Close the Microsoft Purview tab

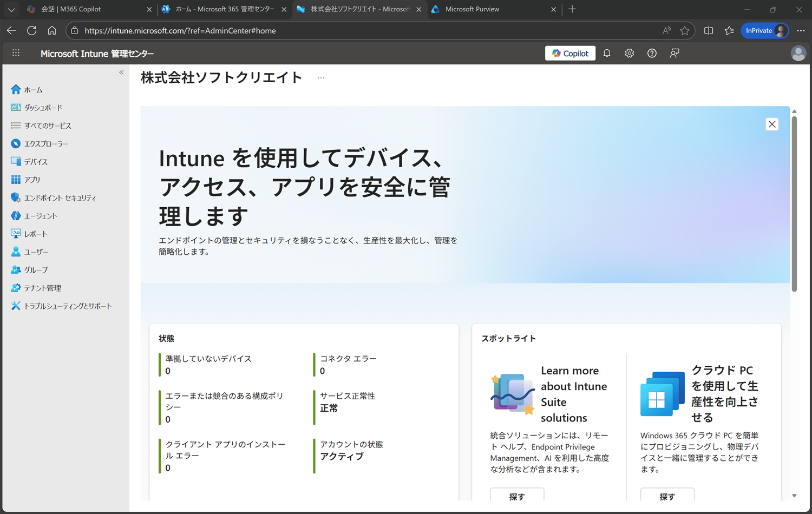tap(553, 9)
